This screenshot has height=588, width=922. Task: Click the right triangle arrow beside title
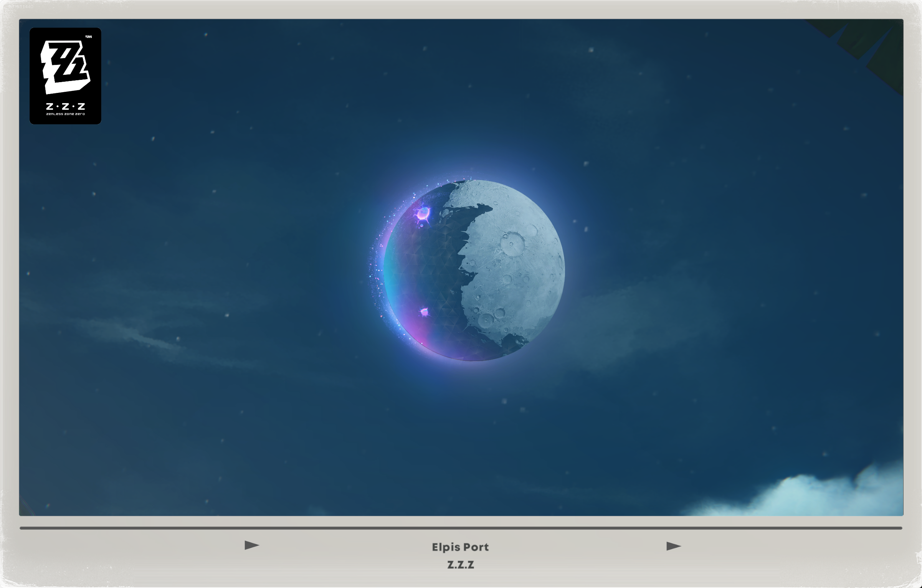pyautogui.click(x=673, y=546)
